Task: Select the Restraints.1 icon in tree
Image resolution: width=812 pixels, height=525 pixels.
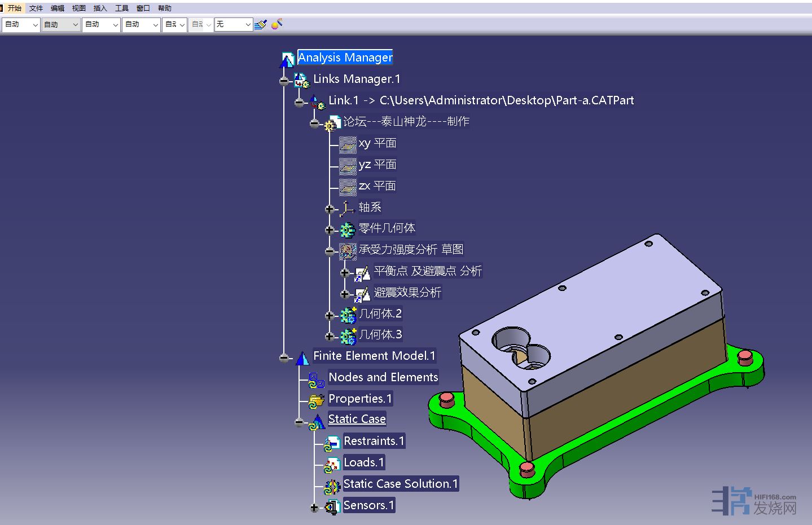Action: click(332, 443)
